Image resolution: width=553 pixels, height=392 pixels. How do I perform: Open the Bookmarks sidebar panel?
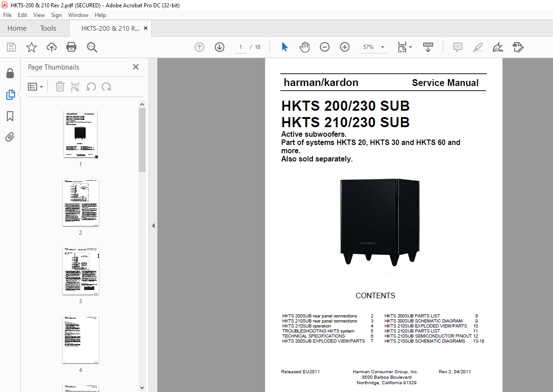10,116
